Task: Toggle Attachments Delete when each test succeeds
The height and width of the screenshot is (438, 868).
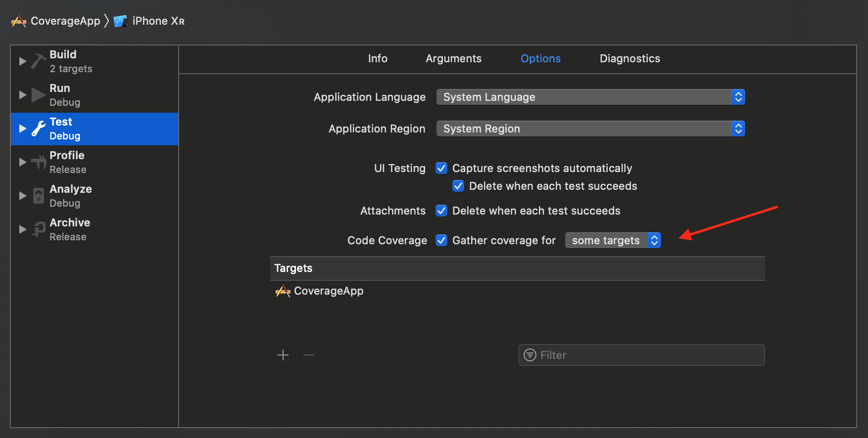Action: click(441, 211)
